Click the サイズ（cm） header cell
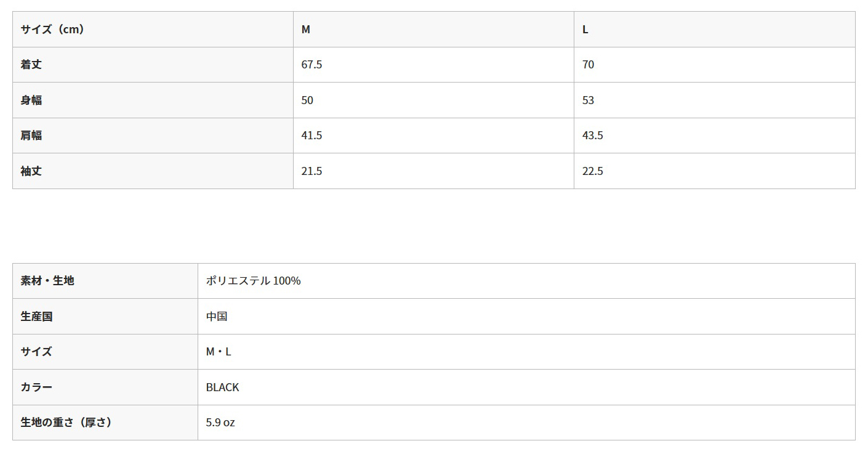This screenshot has width=868, height=454. pos(153,29)
